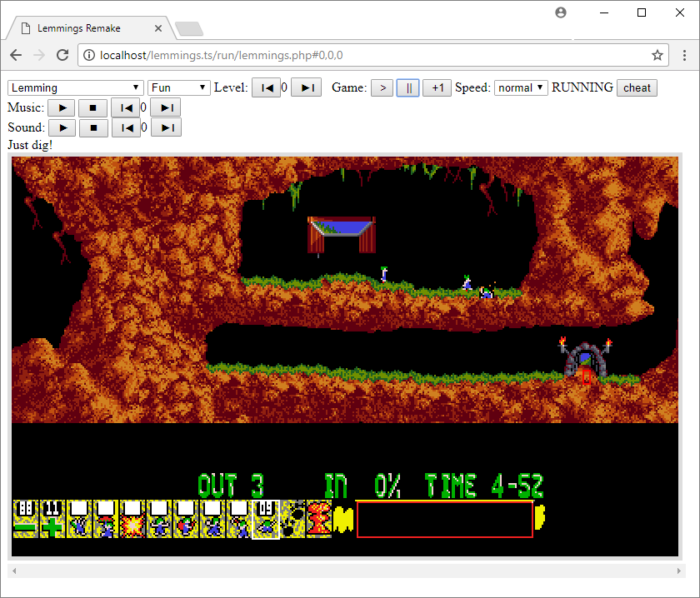700x598 pixels.
Task: Open the Chrome three-dot menu
Action: [x=684, y=55]
